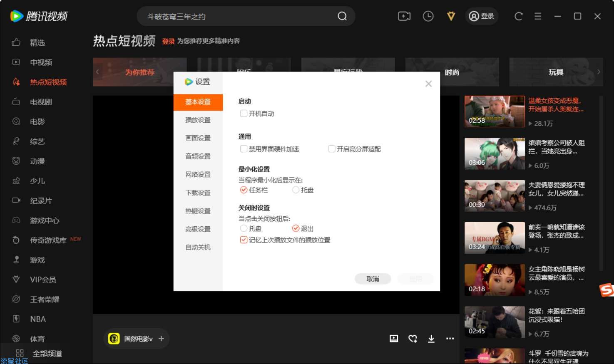Viewport: 614px width, 364px height.
Task: Check the 禁用界面硬件加速 option
Action: click(x=244, y=149)
